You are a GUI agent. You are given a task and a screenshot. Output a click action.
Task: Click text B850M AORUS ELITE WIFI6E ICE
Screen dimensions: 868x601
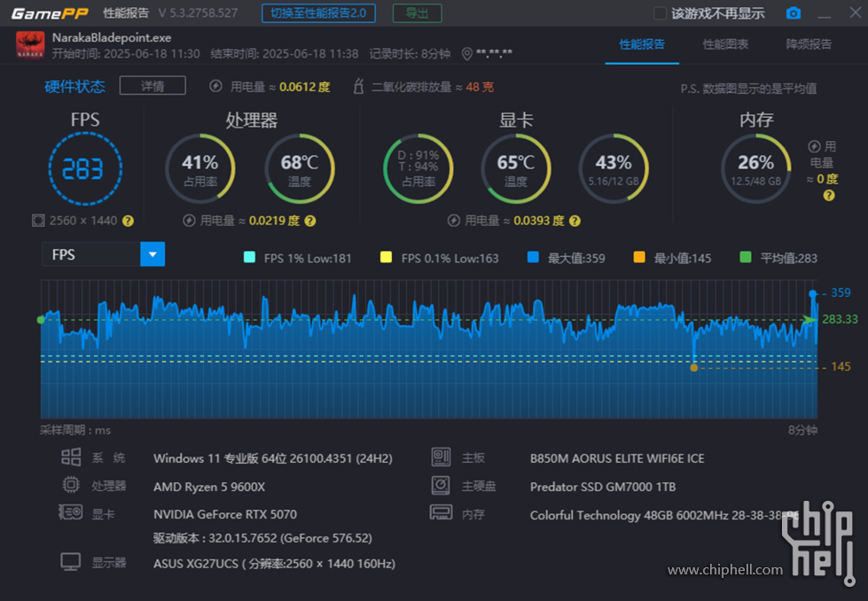617,459
